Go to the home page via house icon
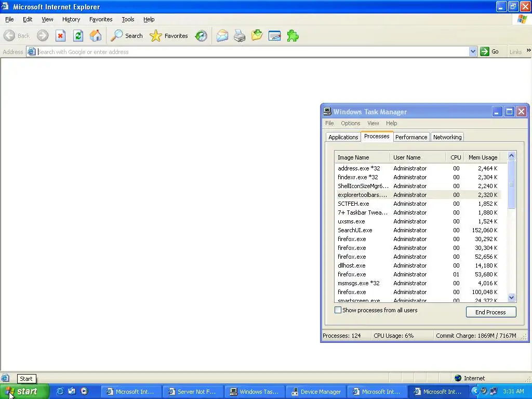The image size is (532, 399). pyautogui.click(x=96, y=36)
